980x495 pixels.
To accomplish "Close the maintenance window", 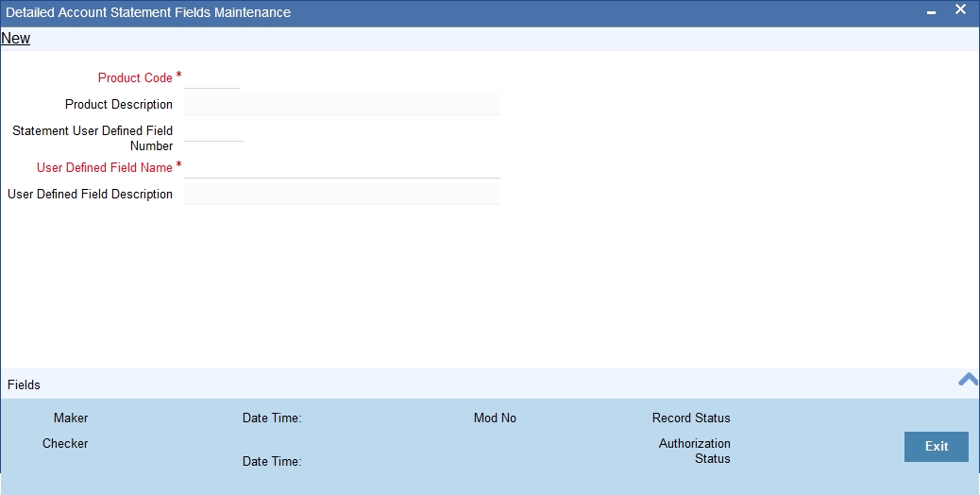I will coord(960,9).
